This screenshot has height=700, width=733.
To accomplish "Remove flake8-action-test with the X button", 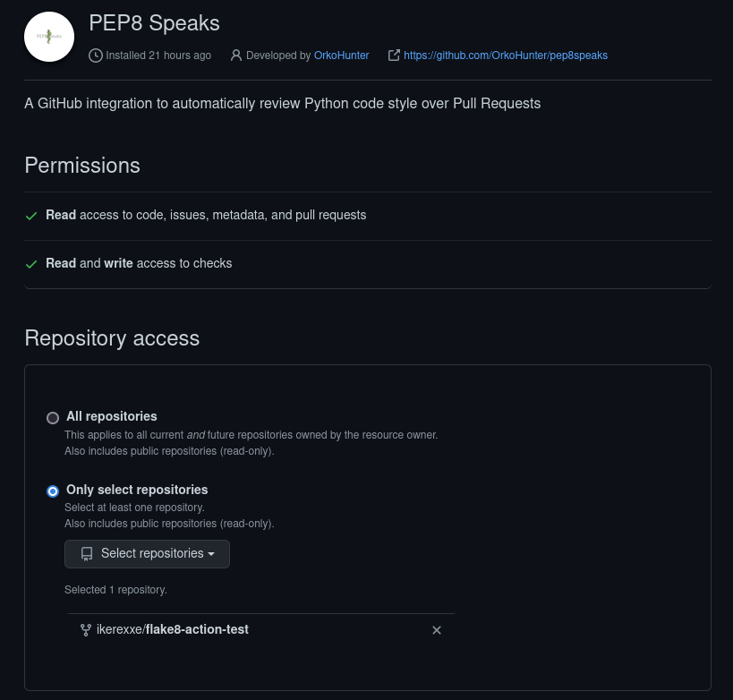I will (437, 629).
